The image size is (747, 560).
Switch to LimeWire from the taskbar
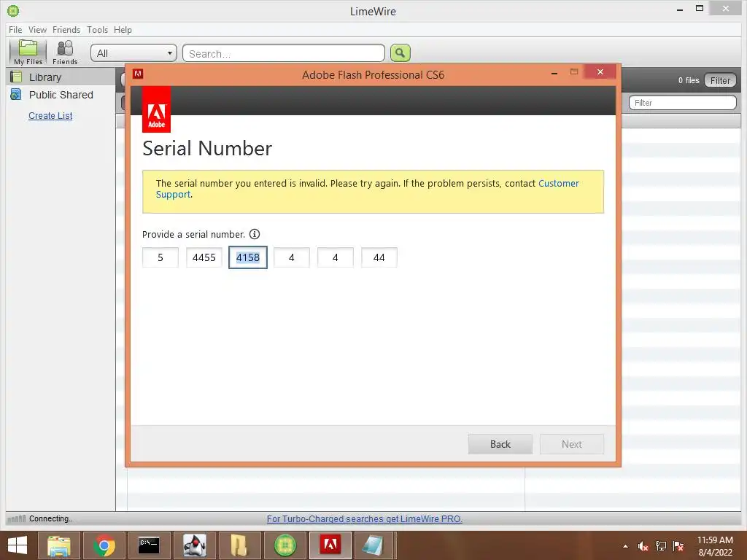[285, 545]
